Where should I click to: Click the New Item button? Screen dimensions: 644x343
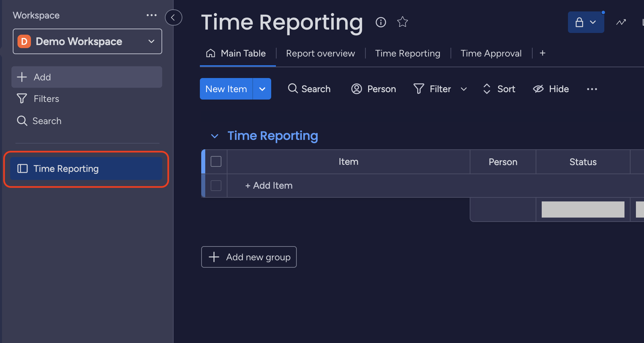coord(226,89)
